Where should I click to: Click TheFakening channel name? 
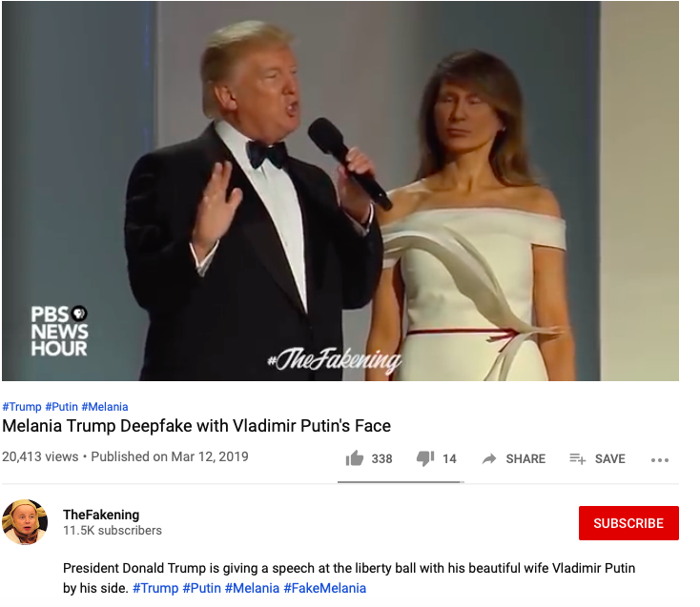(x=101, y=515)
